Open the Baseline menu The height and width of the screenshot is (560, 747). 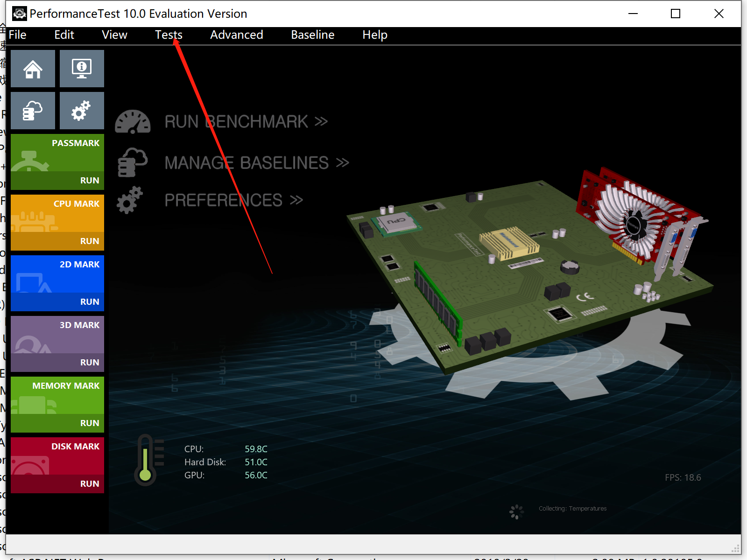(313, 35)
